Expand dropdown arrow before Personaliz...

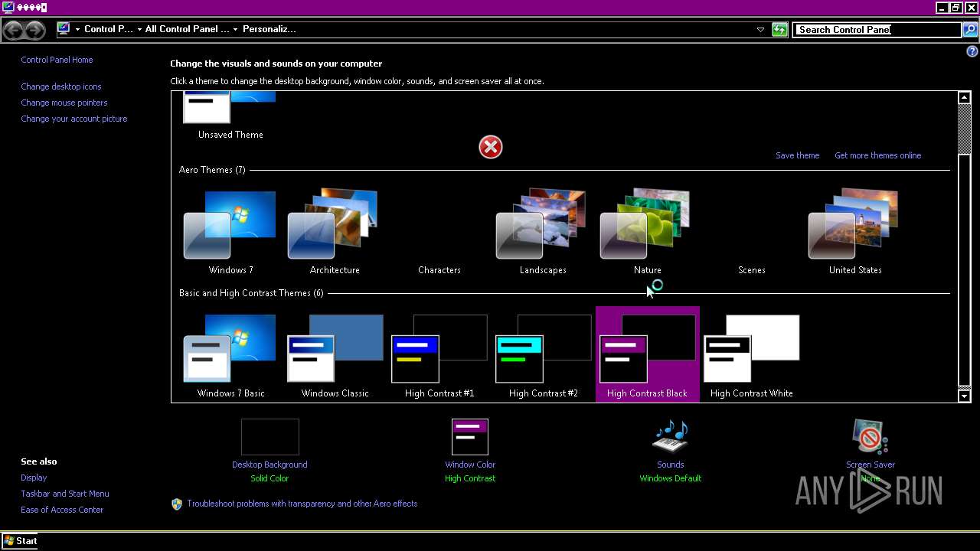pyautogui.click(x=235, y=30)
